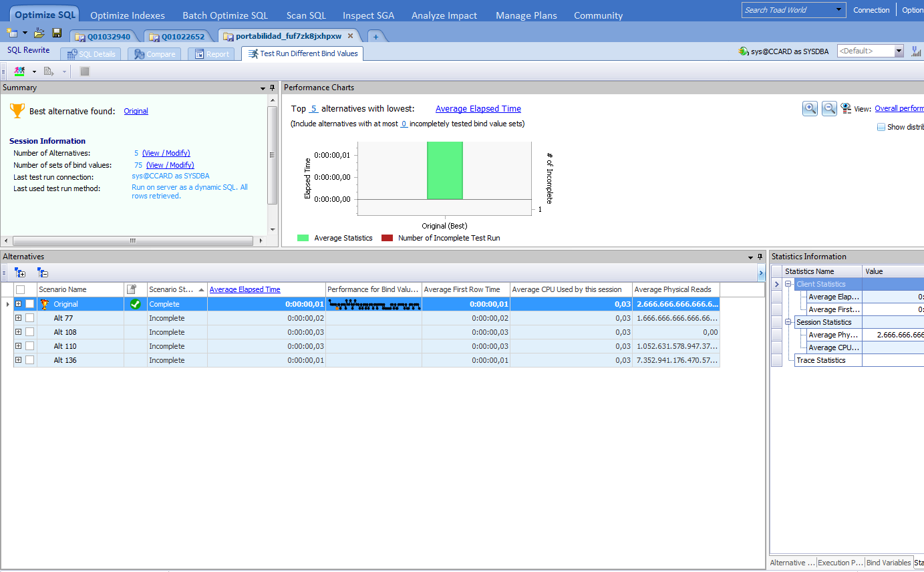Expand the Original scenario row
The image size is (924, 572).
tap(18, 304)
